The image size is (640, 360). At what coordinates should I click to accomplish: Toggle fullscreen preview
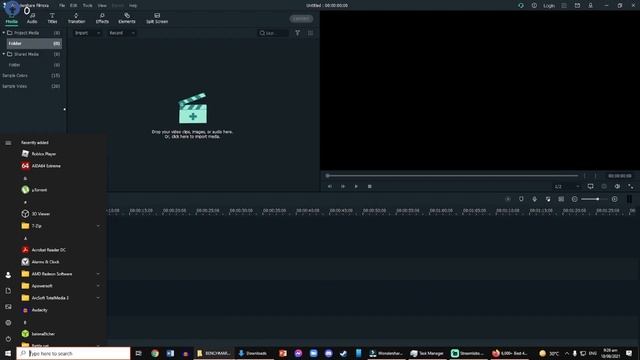pos(631,187)
